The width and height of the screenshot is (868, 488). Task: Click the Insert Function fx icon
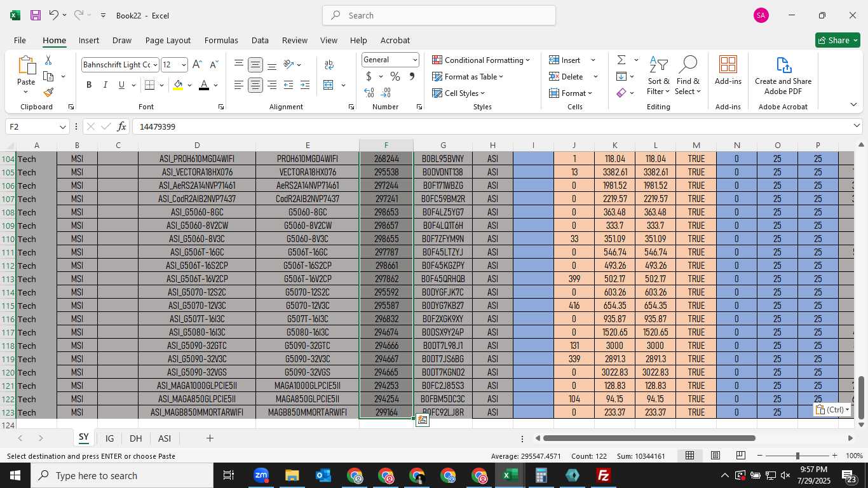click(122, 126)
